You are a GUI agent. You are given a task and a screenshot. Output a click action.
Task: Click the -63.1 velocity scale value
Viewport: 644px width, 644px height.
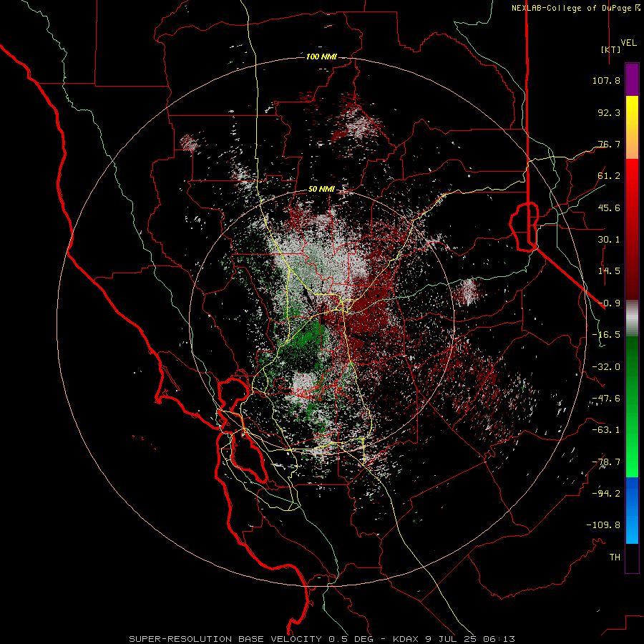click(606, 430)
